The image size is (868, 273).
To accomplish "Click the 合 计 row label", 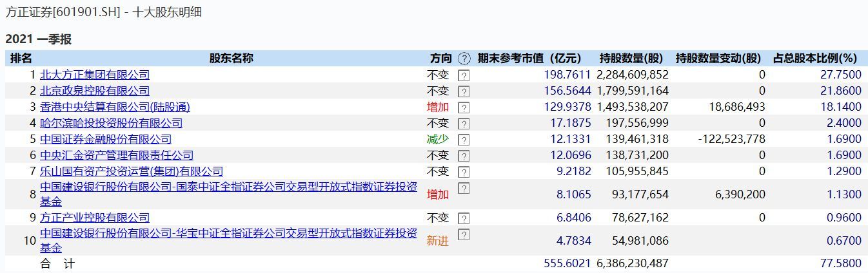I will click(57, 263).
